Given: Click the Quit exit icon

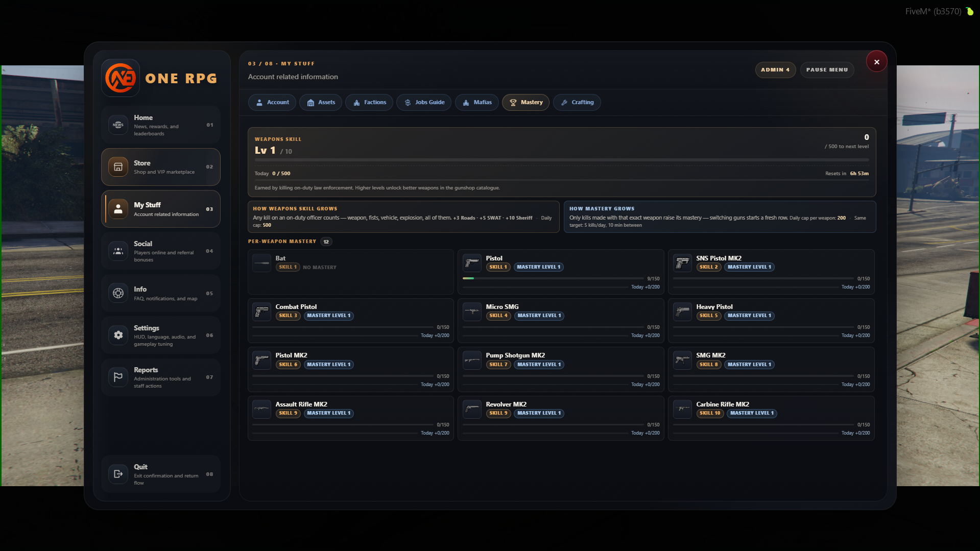Looking at the screenshot, I should [118, 474].
